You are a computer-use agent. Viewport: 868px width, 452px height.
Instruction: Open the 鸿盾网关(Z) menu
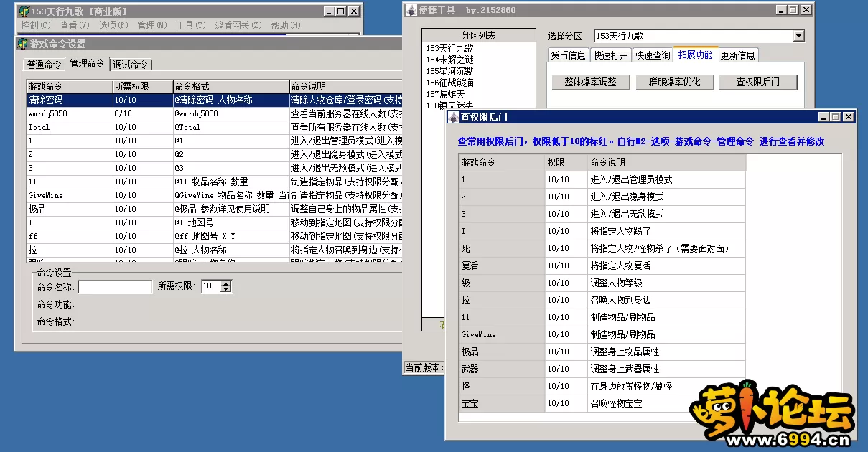click(x=239, y=25)
